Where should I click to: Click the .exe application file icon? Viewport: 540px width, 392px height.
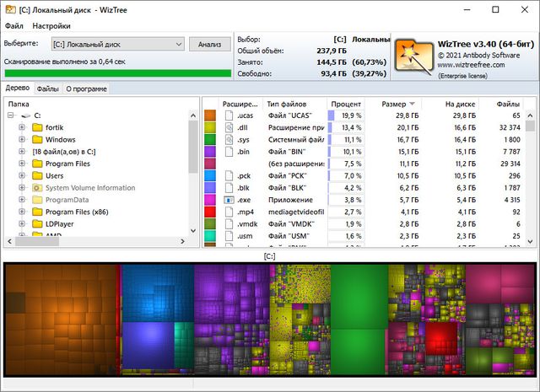click(x=229, y=200)
